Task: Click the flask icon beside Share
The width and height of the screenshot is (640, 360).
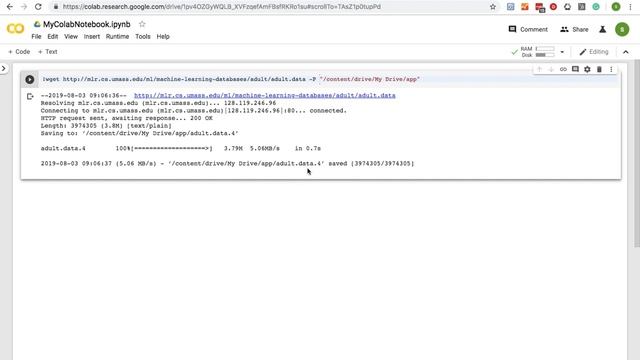Action: (x=602, y=29)
